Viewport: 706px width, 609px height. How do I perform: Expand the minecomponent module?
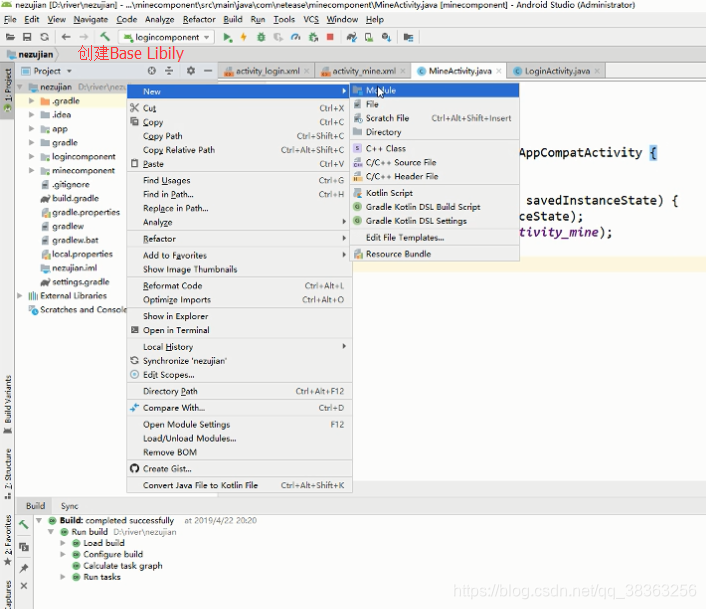tap(32, 171)
